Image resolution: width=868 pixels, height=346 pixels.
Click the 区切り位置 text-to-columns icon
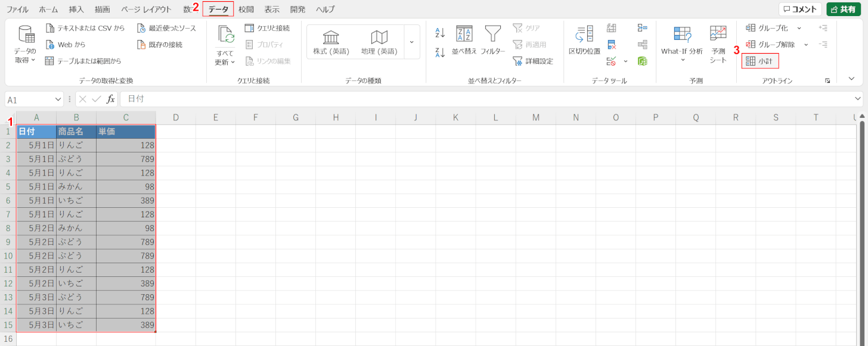584,40
